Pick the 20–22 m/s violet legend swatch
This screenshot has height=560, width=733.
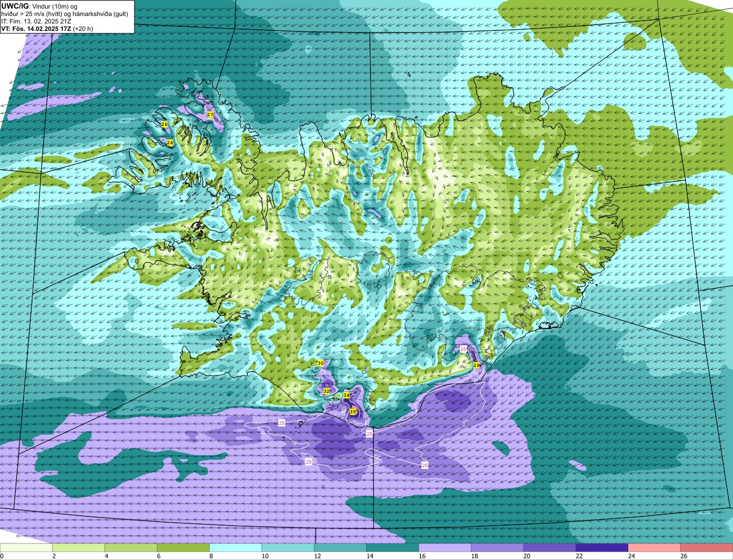pos(550,547)
